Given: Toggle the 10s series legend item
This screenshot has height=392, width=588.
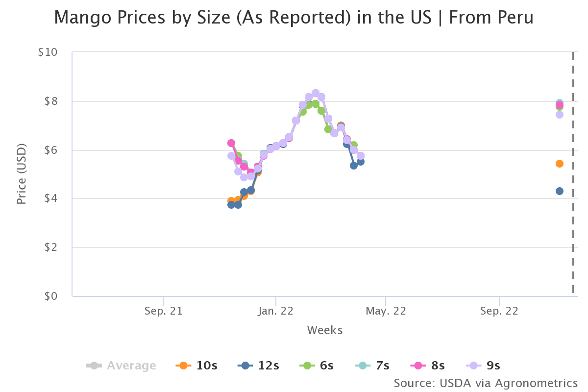Looking at the screenshot, I should (196, 366).
